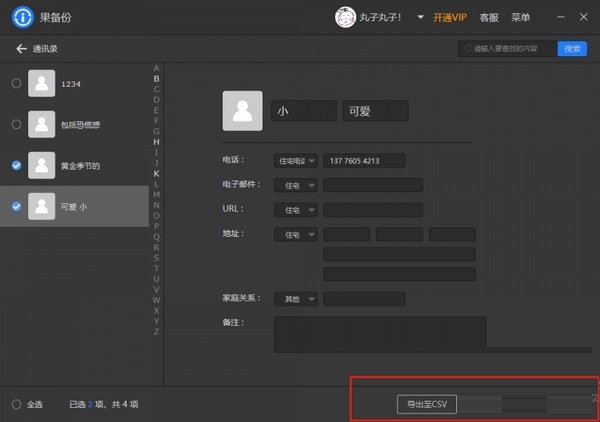600x422 pixels.
Task: Open the 客服 menu item
Action: click(x=489, y=18)
